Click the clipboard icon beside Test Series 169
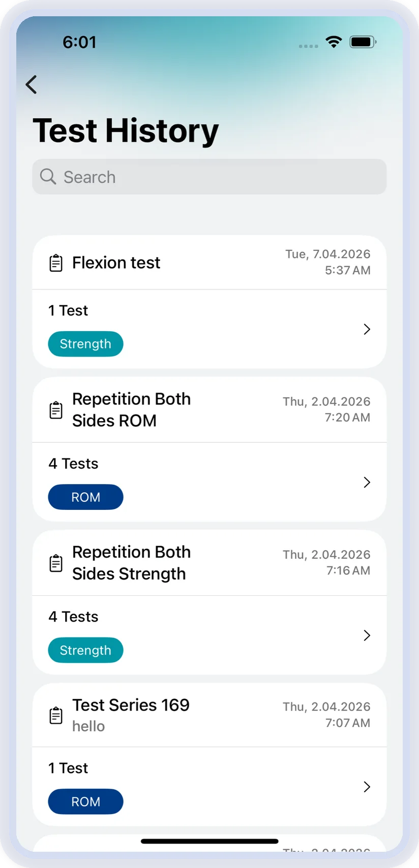Screen dimensions: 419x868 pyautogui.click(x=56, y=715)
